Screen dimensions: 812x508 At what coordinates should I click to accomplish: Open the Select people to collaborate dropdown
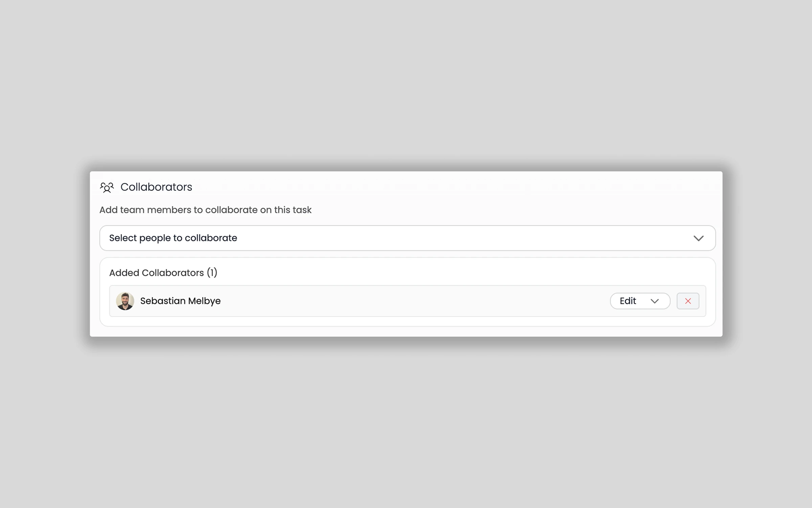(406, 238)
